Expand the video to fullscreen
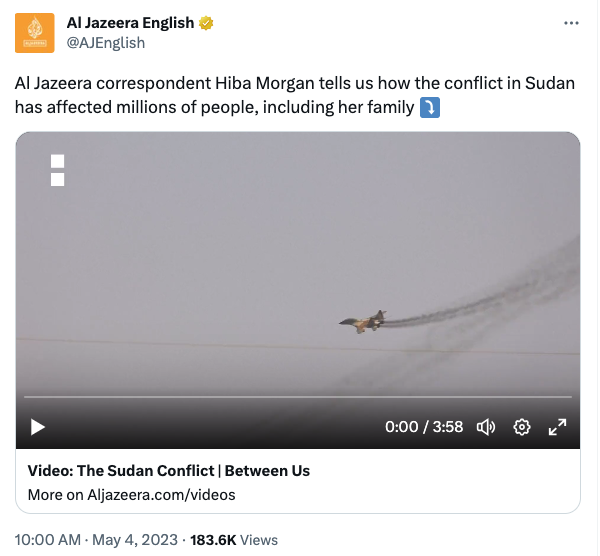This screenshot has width=600, height=556. point(558,427)
